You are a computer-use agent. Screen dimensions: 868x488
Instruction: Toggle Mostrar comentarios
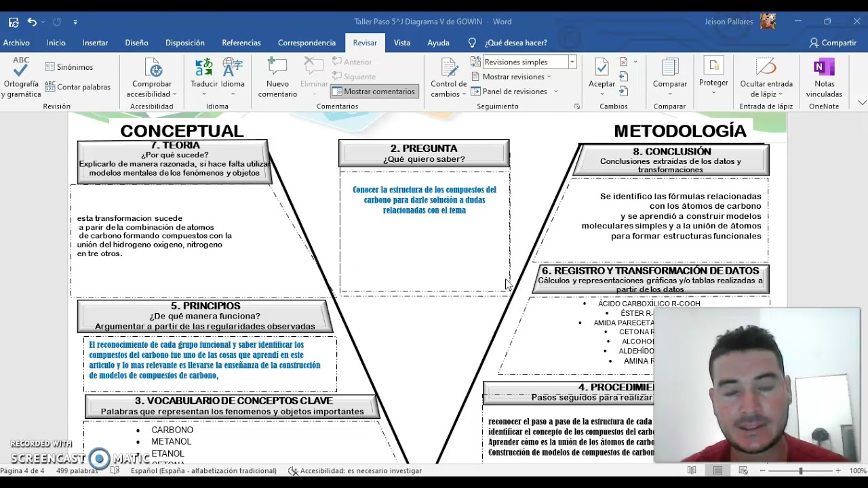pos(374,91)
